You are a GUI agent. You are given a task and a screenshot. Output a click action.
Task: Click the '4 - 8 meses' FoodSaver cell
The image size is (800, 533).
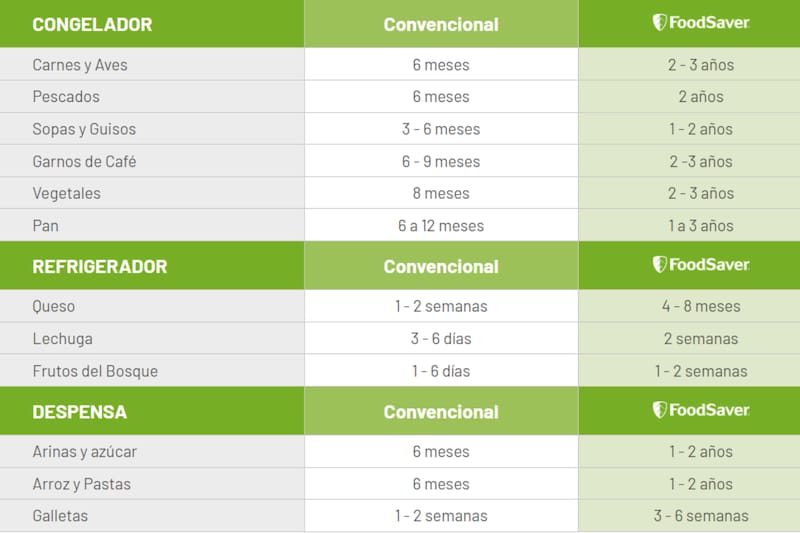point(701,306)
